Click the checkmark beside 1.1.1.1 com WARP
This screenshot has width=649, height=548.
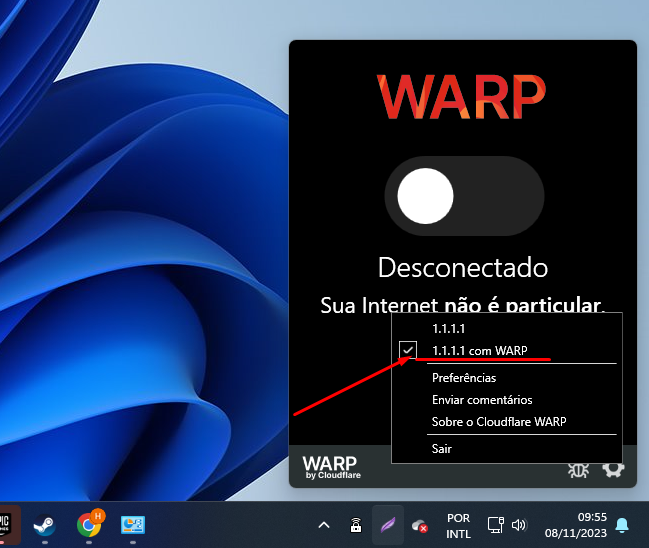408,350
